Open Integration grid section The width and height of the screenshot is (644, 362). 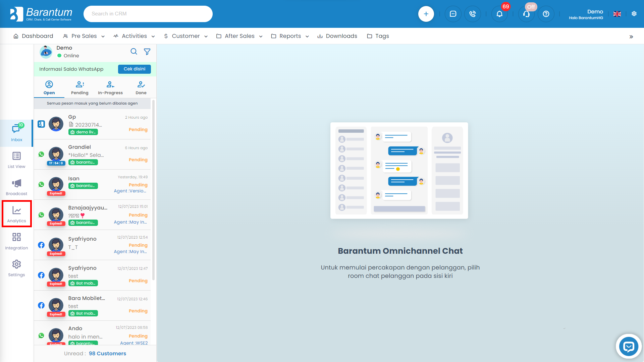tap(16, 241)
